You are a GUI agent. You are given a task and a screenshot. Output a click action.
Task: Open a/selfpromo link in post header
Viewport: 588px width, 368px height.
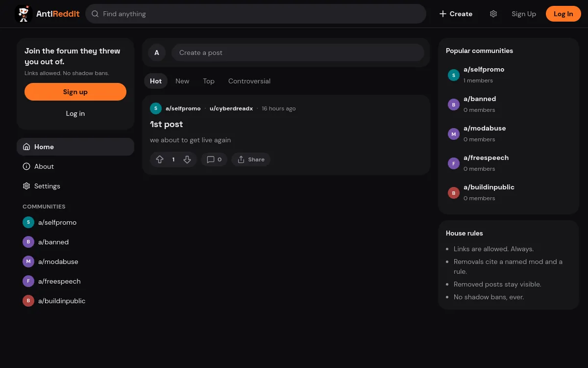point(183,108)
